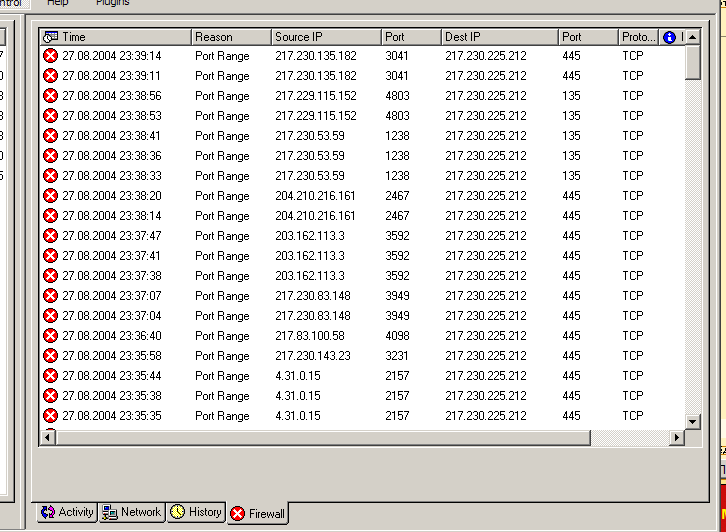This screenshot has height=532, width=726.
Task: Select source IP 217.230.135.182 at 23:39:14
Action: pyautogui.click(x=316, y=56)
